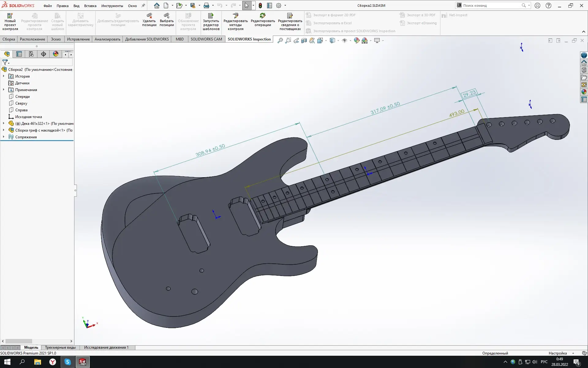This screenshot has height=368, width=588.
Task: Open Hide/Show Items eye dropdown
Action: pos(350,40)
